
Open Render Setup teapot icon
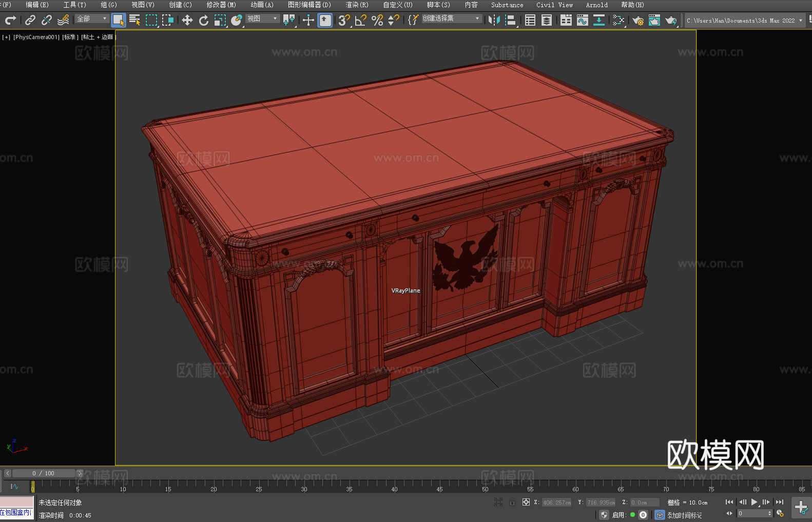[x=638, y=20]
